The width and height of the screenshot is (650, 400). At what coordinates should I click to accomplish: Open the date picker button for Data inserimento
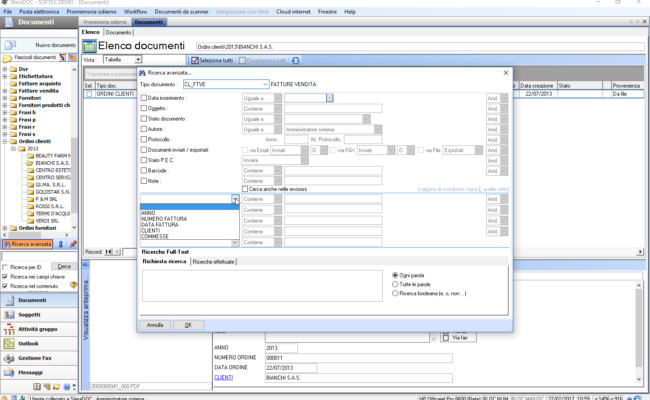click(330, 98)
